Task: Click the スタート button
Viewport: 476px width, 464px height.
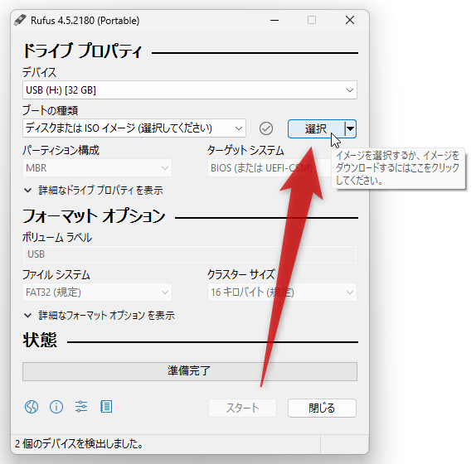Action: click(242, 408)
